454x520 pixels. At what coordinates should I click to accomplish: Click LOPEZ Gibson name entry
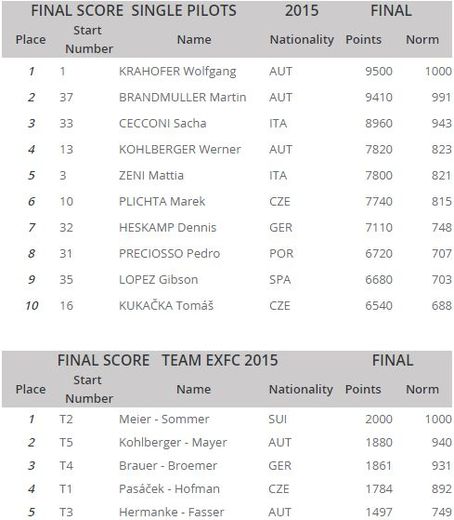coord(159,279)
